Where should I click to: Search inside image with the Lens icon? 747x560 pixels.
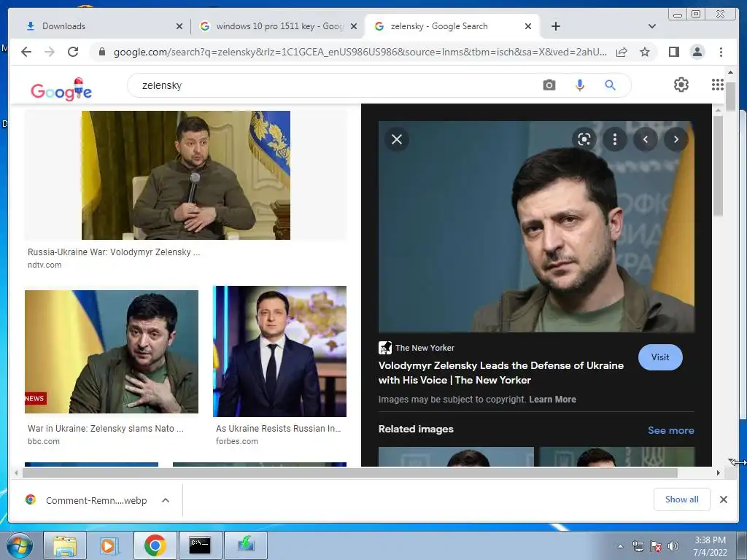(584, 139)
